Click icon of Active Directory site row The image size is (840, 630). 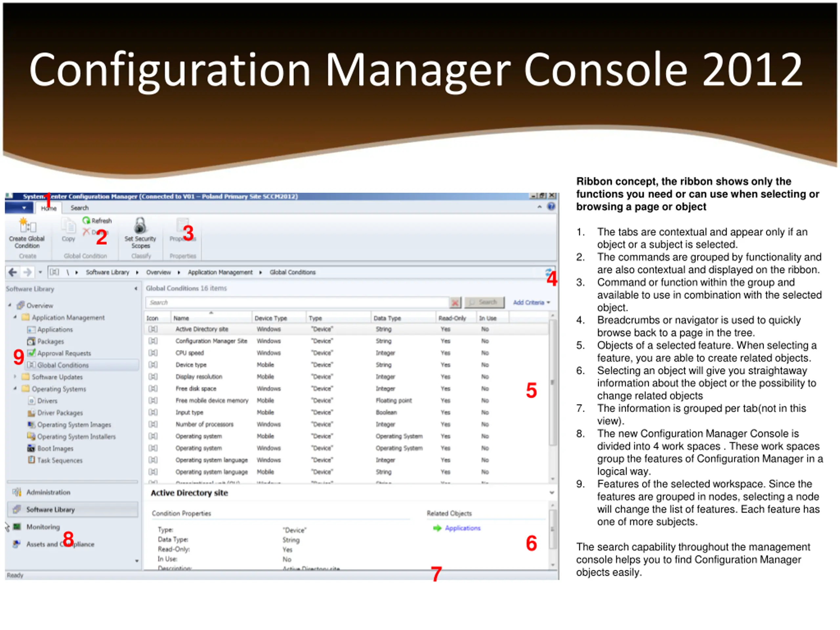[x=153, y=329]
